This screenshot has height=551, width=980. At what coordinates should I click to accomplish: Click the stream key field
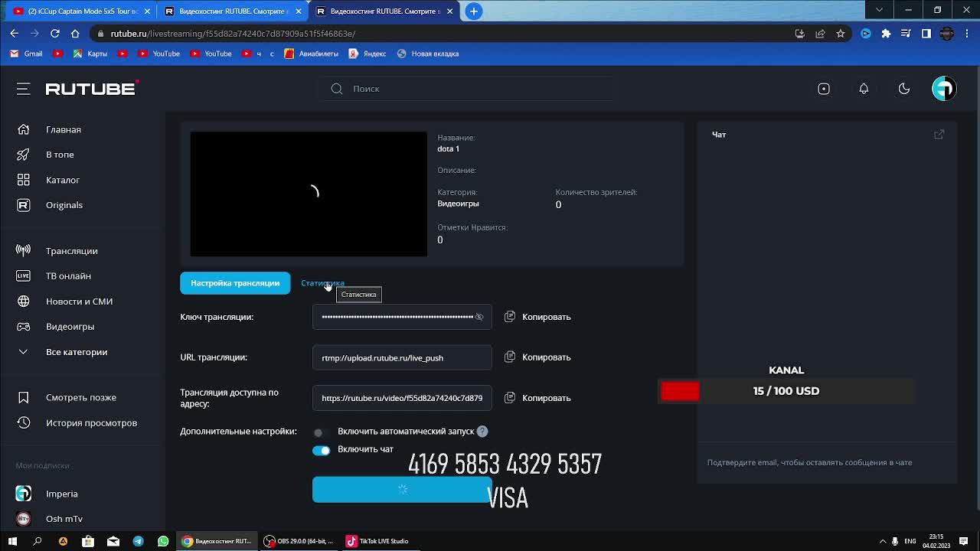402,317
